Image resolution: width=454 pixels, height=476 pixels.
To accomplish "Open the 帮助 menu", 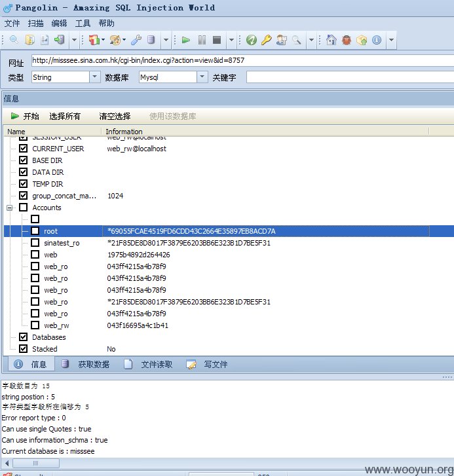I will coord(106,24).
